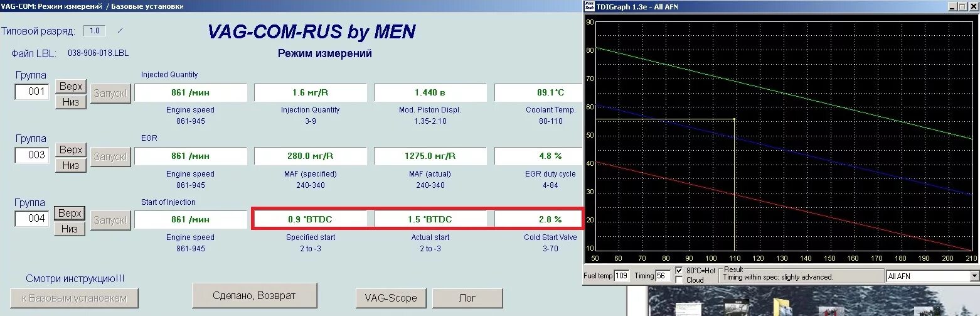
Task: Select the 861 /мин value in group 004
Action: point(191,219)
